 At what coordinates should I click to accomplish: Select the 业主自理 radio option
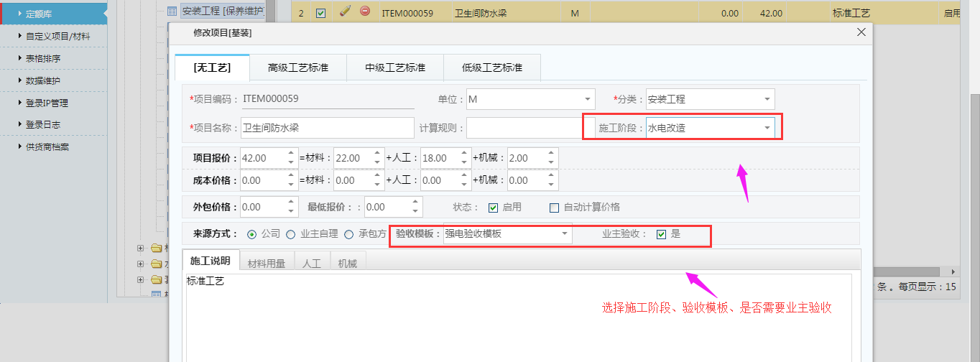(291, 234)
